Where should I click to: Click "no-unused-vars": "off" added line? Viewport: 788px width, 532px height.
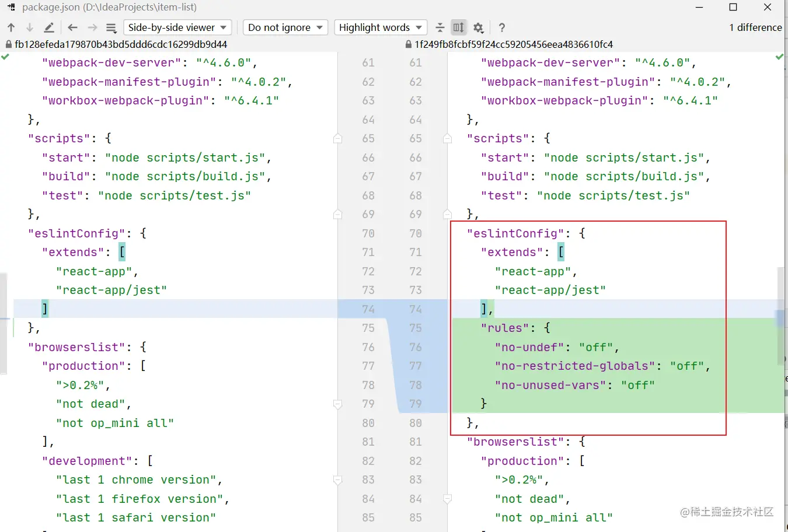click(574, 385)
